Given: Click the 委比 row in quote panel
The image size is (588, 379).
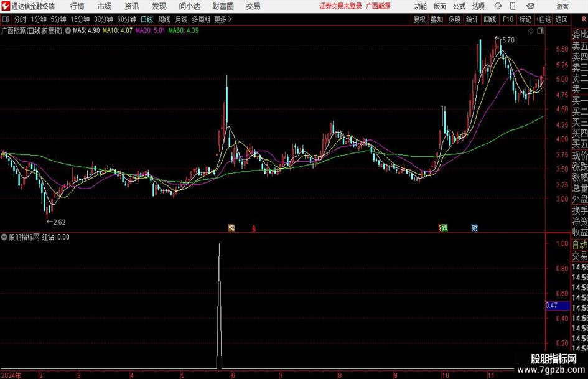Looking at the screenshot, I should (580, 34).
